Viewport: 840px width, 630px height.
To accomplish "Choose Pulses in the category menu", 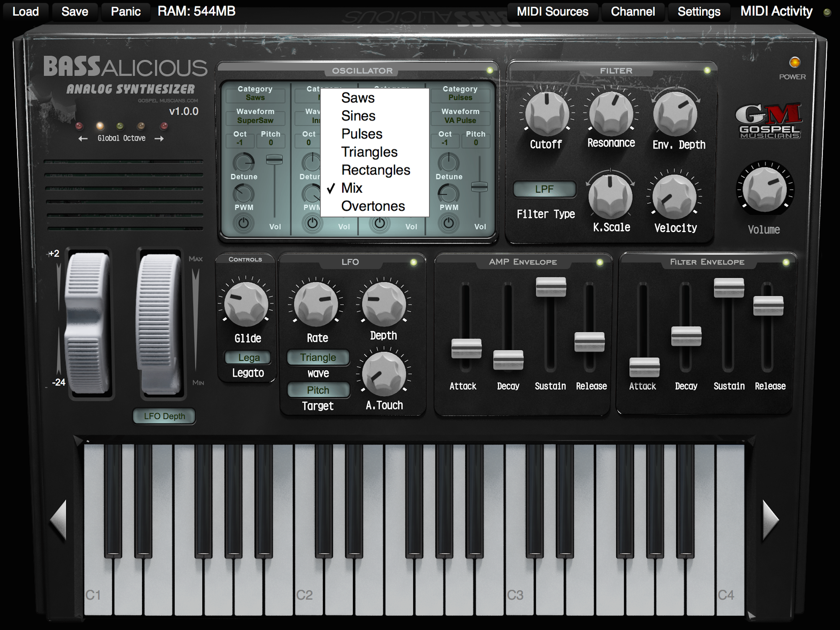I will click(x=362, y=134).
